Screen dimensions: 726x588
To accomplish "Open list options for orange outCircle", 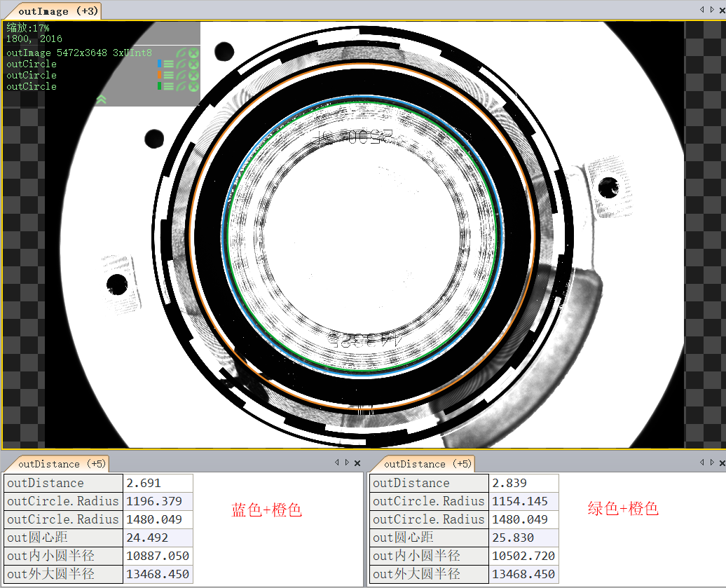I will (x=169, y=75).
